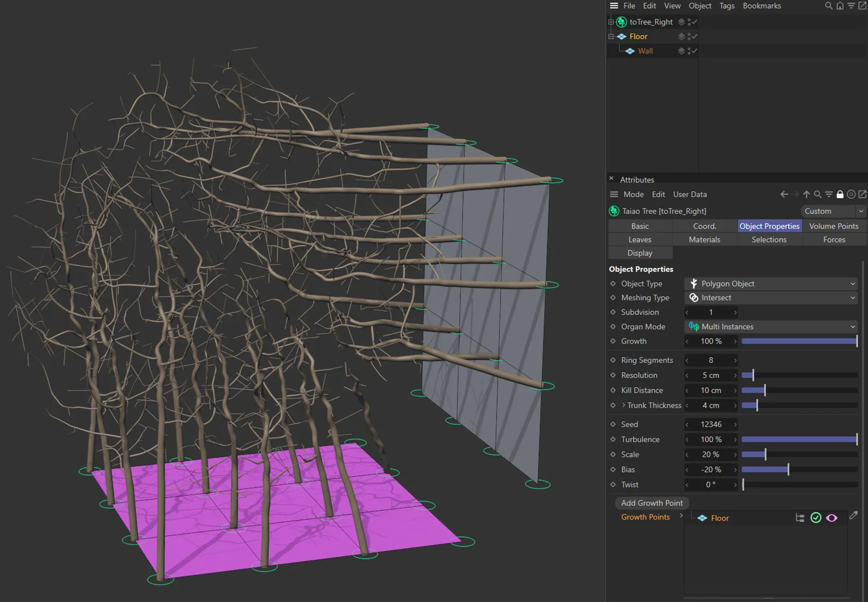Click the up arrow in Attributes toolbar

click(806, 194)
